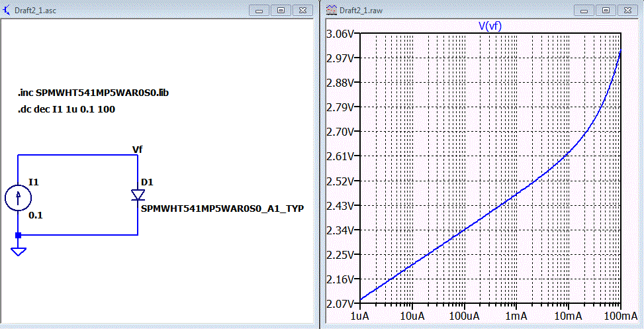
Task: Click the 2.88V y-axis label
Action: (339, 83)
